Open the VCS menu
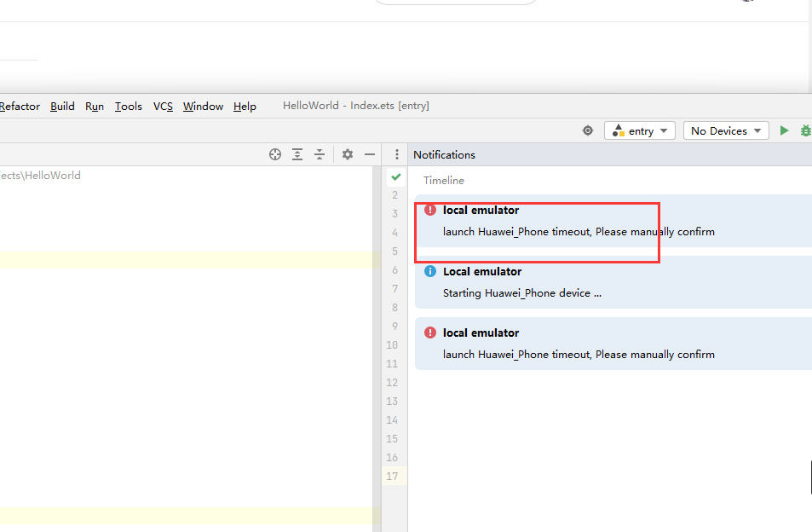The image size is (812, 532). 163,107
